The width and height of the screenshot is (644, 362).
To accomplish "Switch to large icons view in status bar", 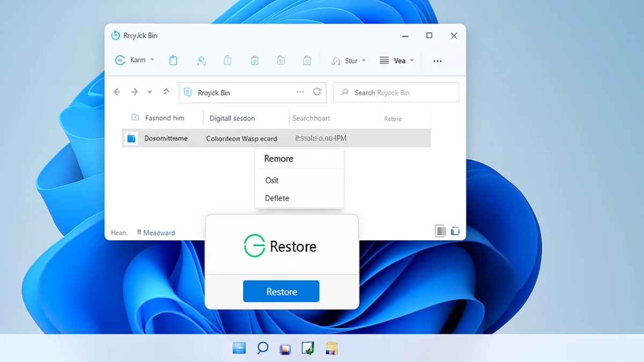I will point(455,231).
